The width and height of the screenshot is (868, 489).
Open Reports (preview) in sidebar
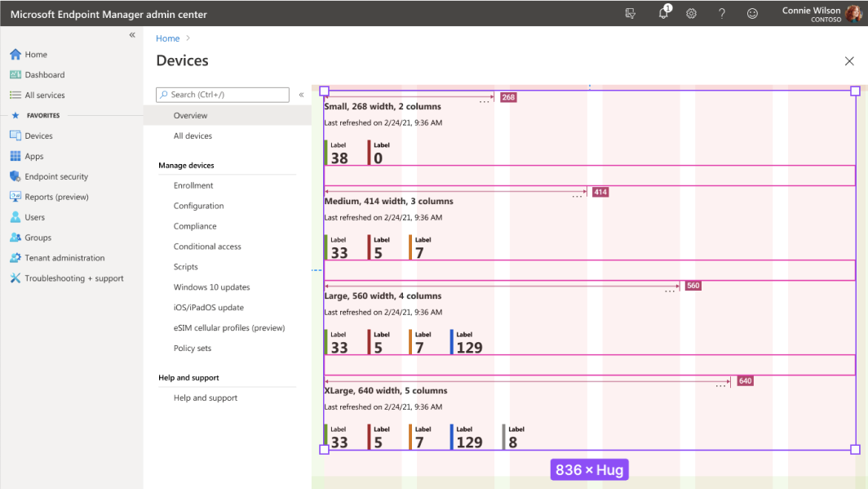click(x=56, y=197)
